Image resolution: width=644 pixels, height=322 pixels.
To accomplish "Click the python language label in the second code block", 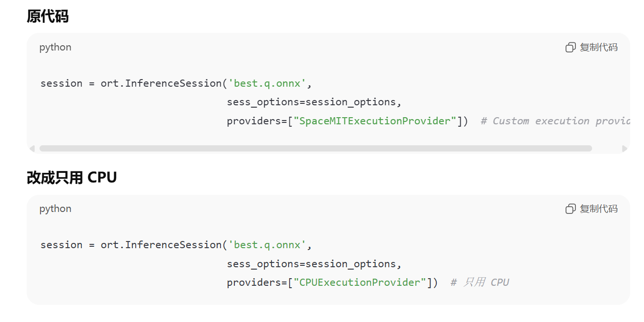I will point(55,209).
